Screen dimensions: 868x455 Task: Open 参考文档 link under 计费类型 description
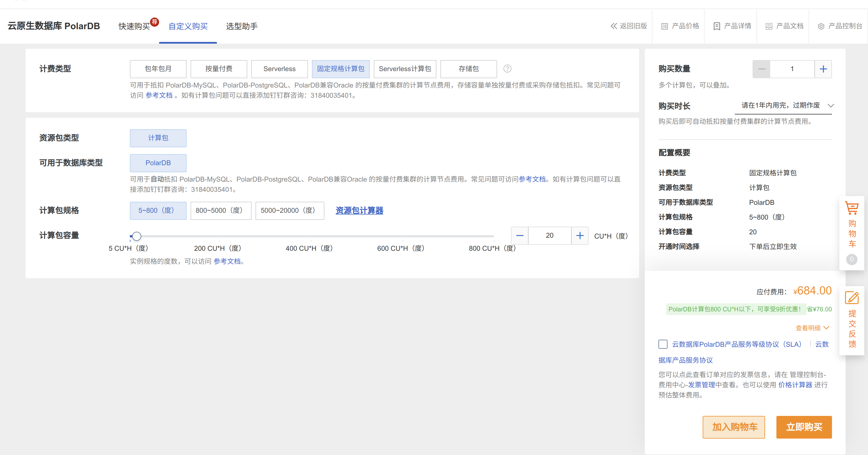tap(159, 95)
